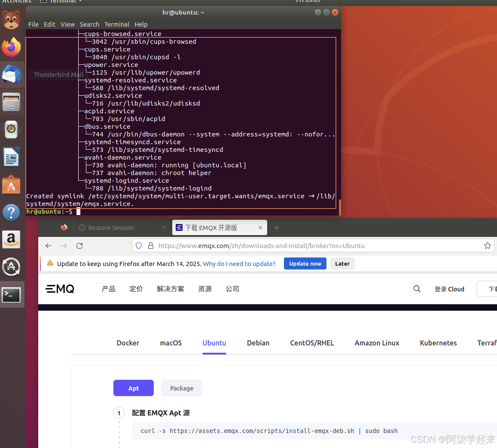Choose the Apt install method
The width and height of the screenshot is (497, 448).
click(x=134, y=388)
